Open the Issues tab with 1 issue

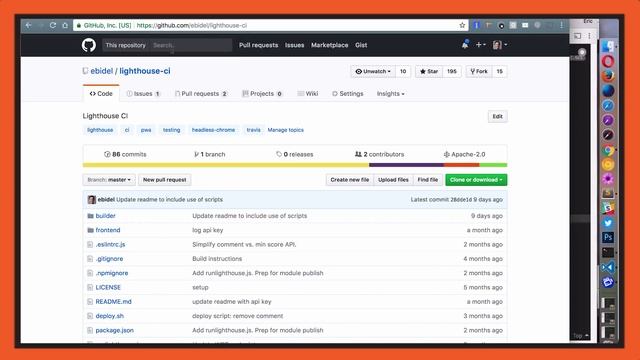tap(143, 94)
